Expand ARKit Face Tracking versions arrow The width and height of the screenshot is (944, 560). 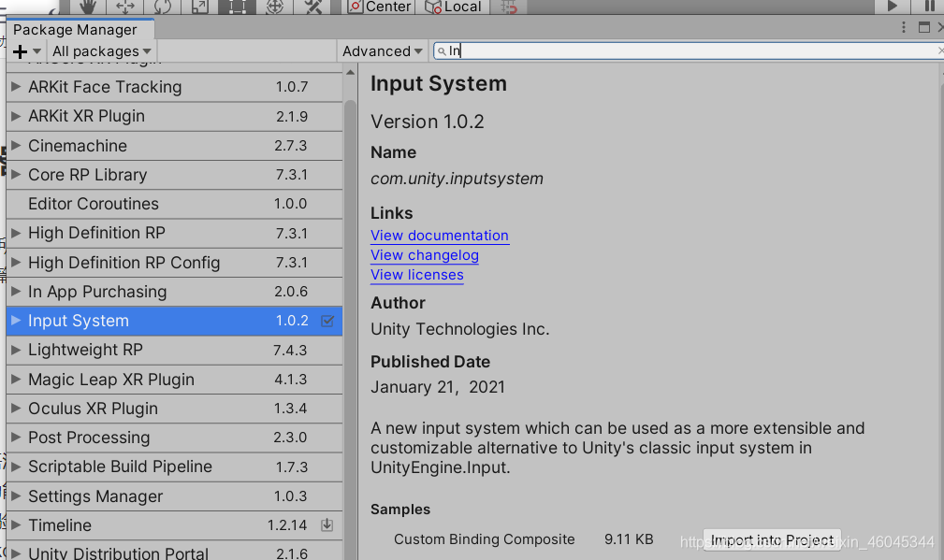tap(16, 87)
